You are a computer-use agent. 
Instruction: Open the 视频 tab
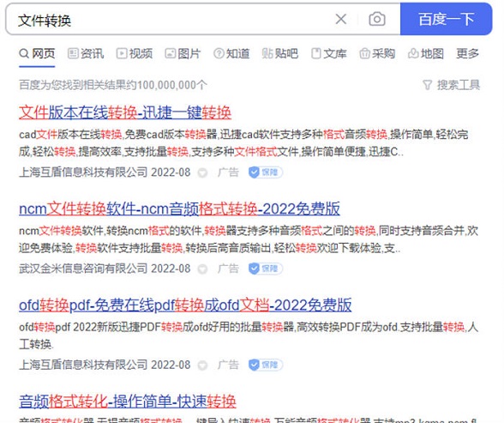(135, 53)
